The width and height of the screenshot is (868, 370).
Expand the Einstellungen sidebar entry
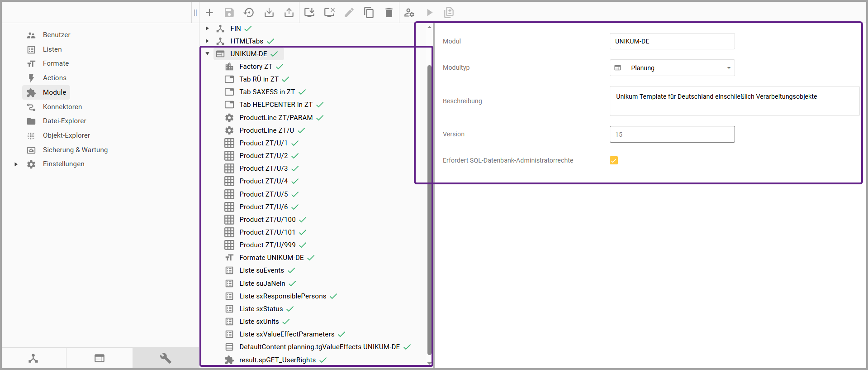16,164
